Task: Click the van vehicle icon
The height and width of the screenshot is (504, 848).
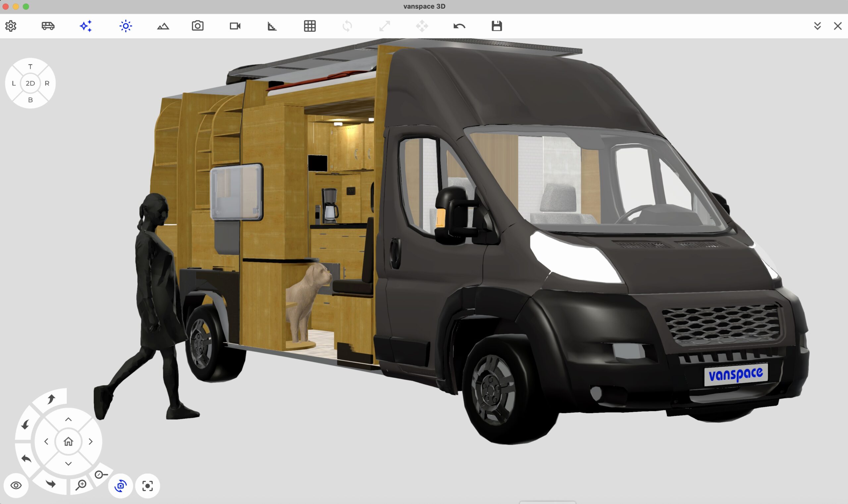Action: point(48,26)
